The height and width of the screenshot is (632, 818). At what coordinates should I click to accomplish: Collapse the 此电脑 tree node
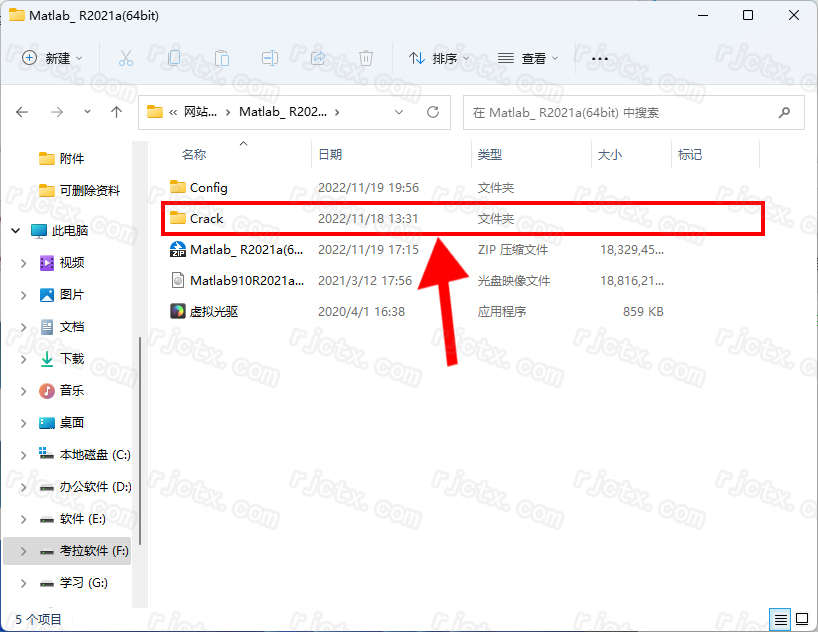16,230
